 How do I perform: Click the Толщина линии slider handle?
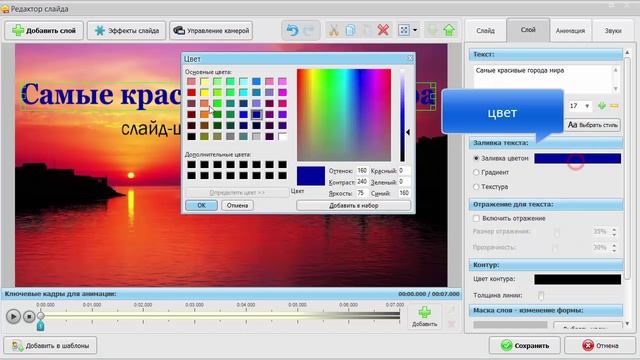[x=541, y=295]
